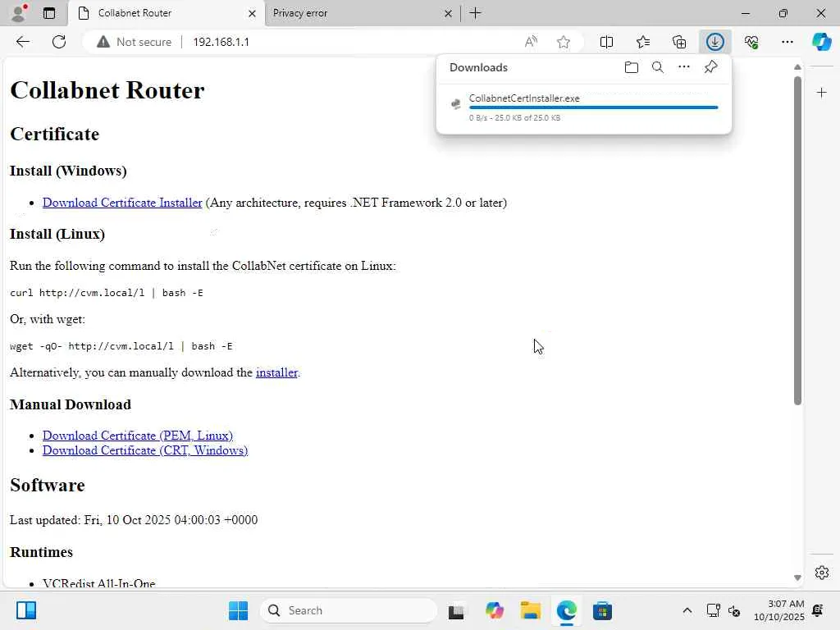Open sidebar settings gear icon
The image size is (840, 630).
click(822, 572)
